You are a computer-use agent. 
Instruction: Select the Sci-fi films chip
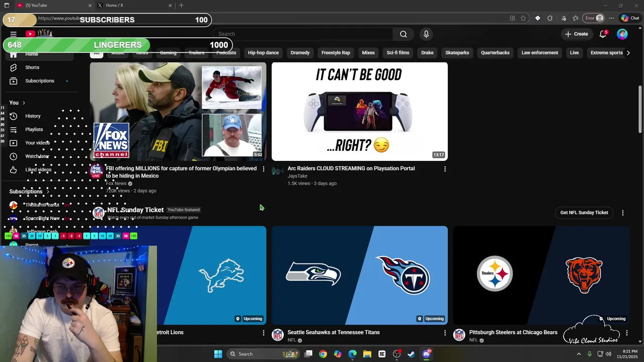(x=397, y=53)
